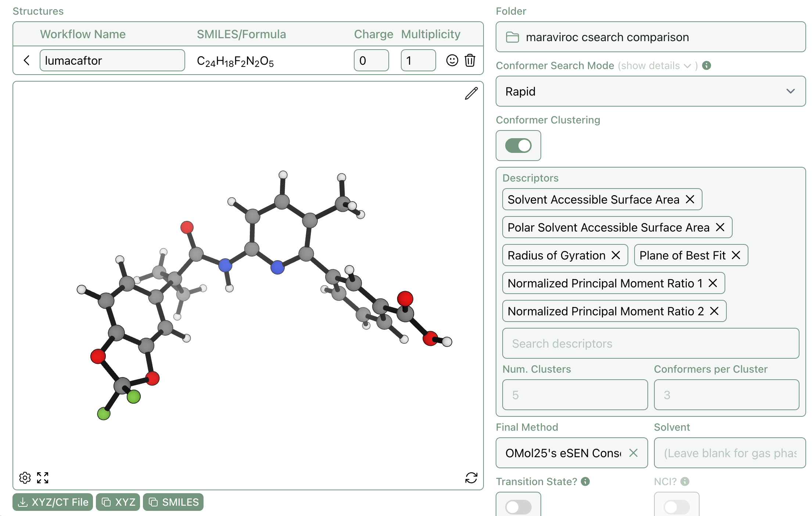
Task: Open the Final Method OMol25 eSEN selector
Action: click(563, 453)
